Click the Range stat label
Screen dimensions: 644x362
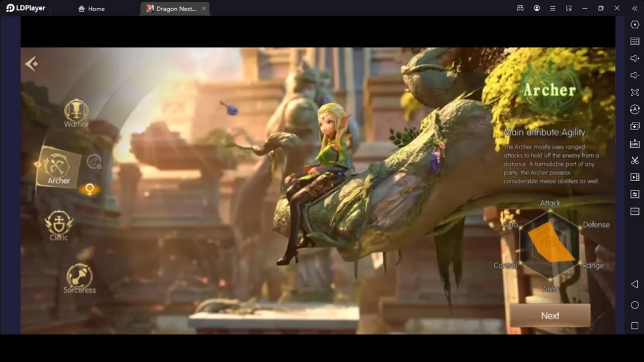click(x=593, y=266)
